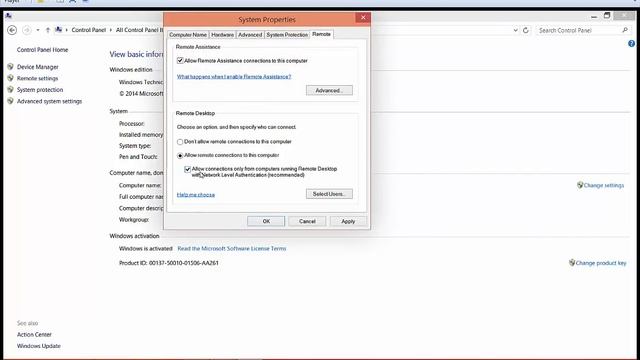
Task: Click the Device Manager shield icon
Action: (x=11, y=67)
